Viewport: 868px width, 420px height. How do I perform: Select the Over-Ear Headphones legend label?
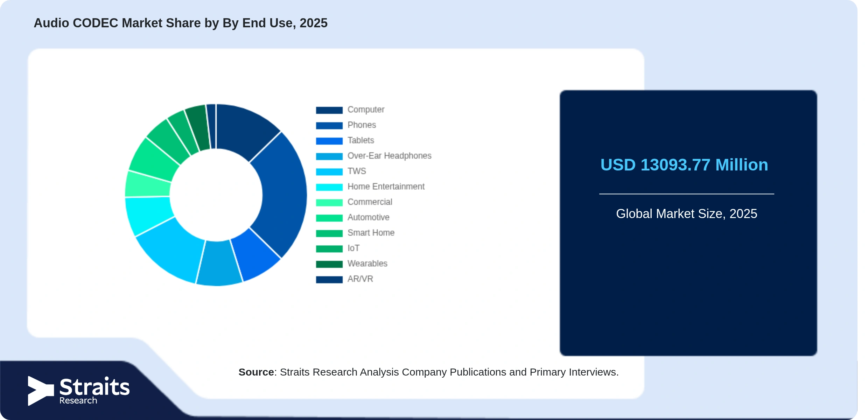coord(389,156)
